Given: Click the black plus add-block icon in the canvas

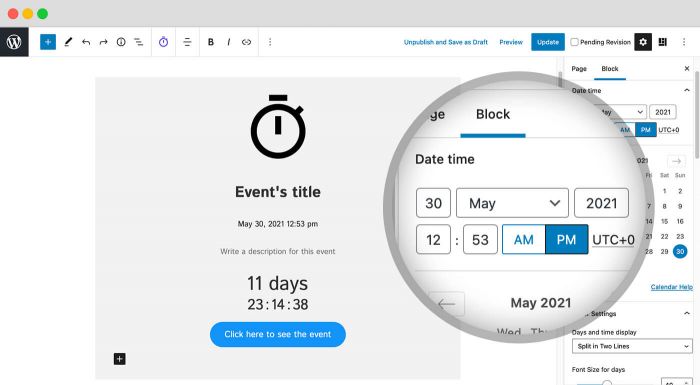Looking at the screenshot, I should (120, 359).
